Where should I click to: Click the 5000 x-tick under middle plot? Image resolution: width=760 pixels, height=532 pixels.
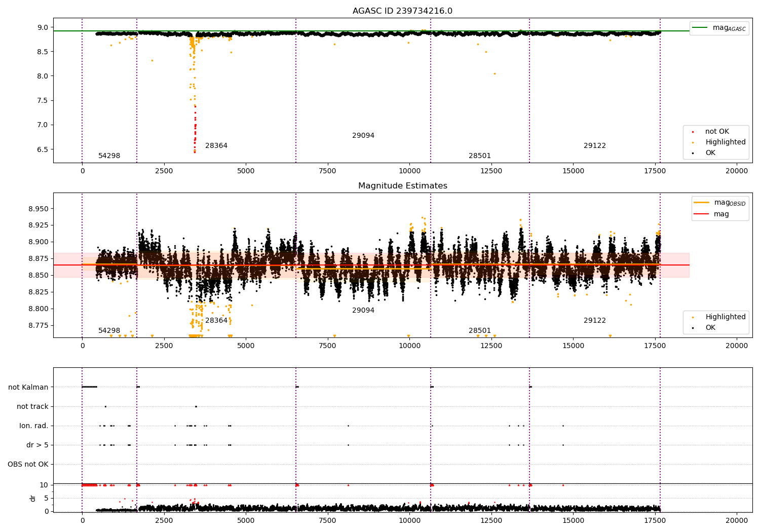pyautogui.click(x=246, y=346)
